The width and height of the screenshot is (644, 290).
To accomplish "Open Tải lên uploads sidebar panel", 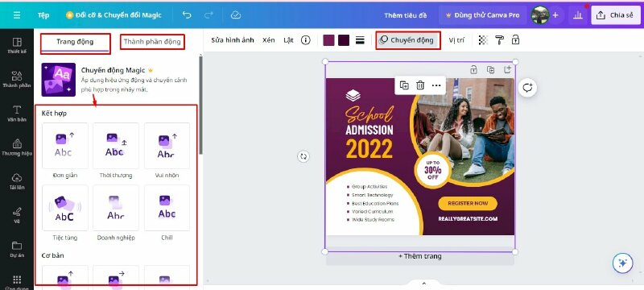I will click(17, 181).
